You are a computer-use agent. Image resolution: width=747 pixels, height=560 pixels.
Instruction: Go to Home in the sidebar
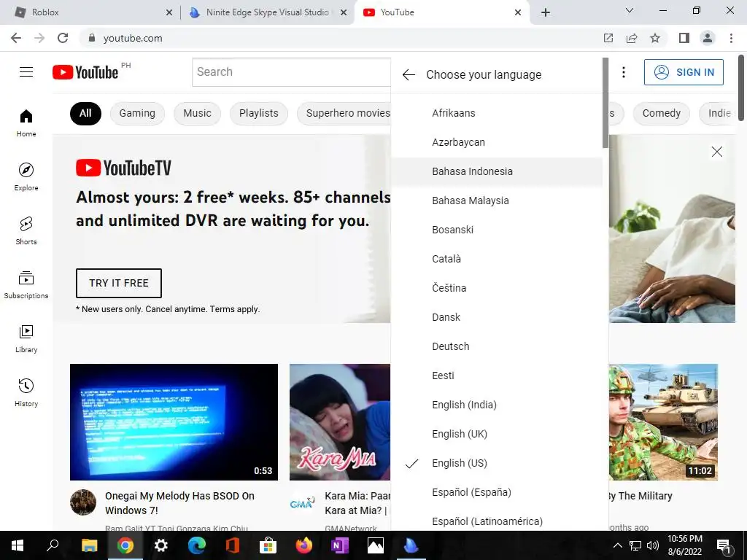26,122
